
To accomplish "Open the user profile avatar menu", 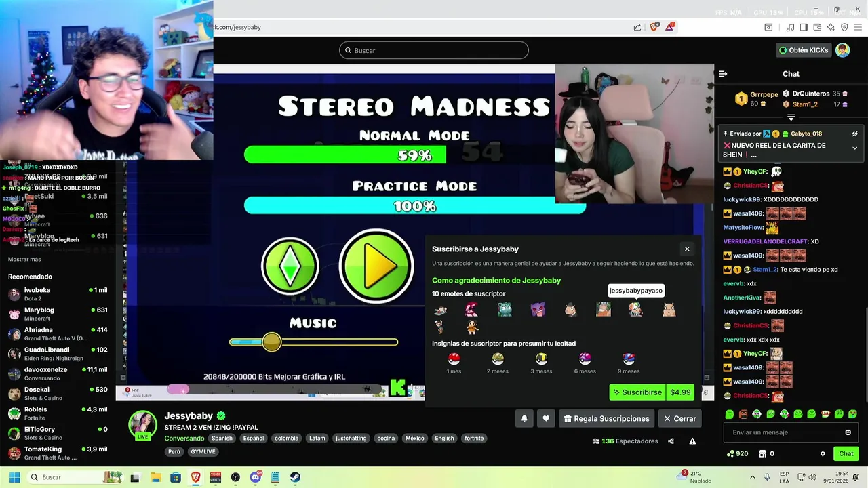I will [x=842, y=50].
